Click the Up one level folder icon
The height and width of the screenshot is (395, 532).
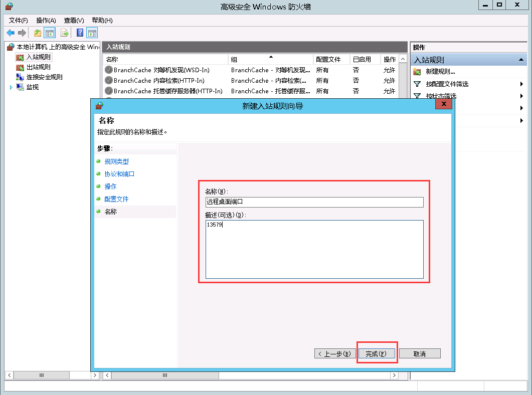pos(38,33)
